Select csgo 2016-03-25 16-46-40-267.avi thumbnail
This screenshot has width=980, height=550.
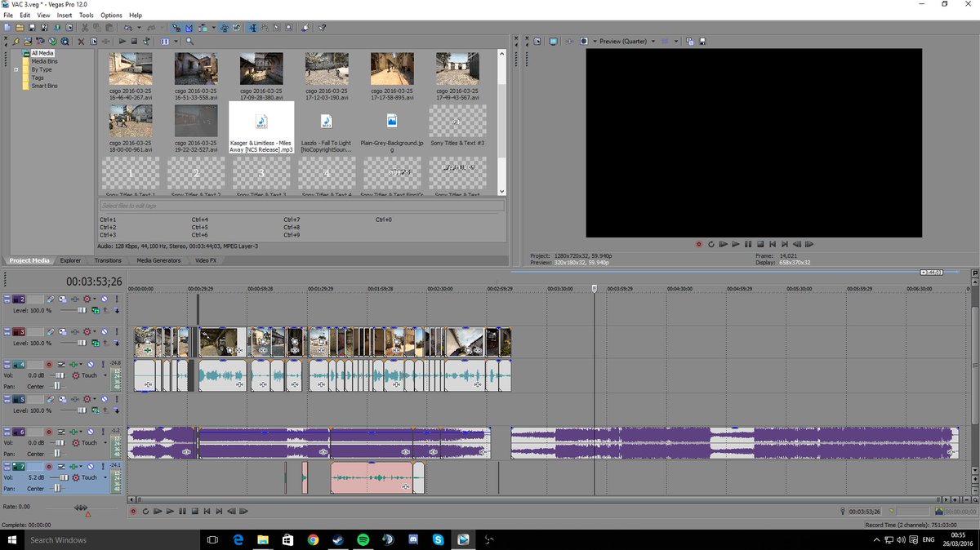tap(131, 76)
